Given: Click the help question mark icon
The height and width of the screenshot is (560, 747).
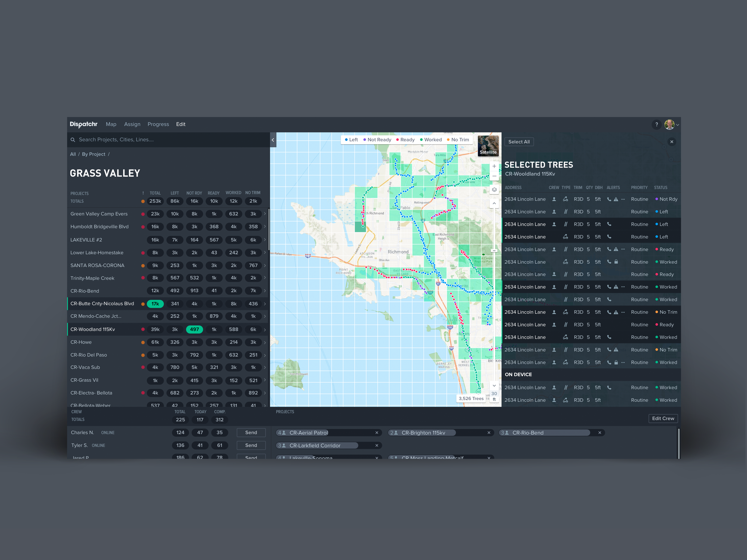Looking at the screenshot, I should [656, 125].
